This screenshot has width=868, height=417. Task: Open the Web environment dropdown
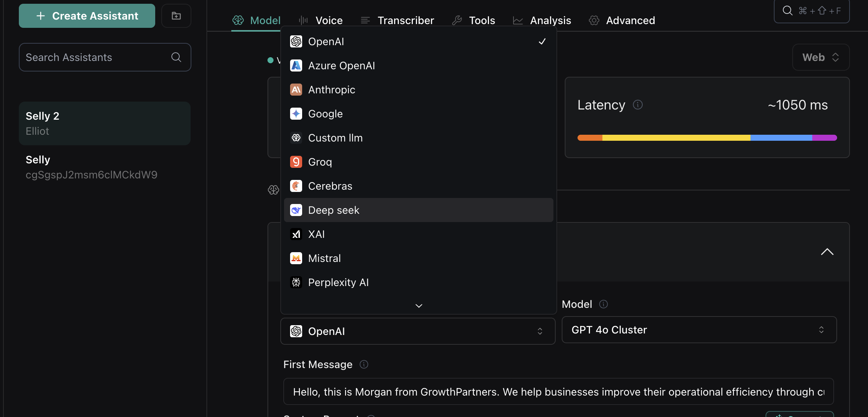(820, 57)
